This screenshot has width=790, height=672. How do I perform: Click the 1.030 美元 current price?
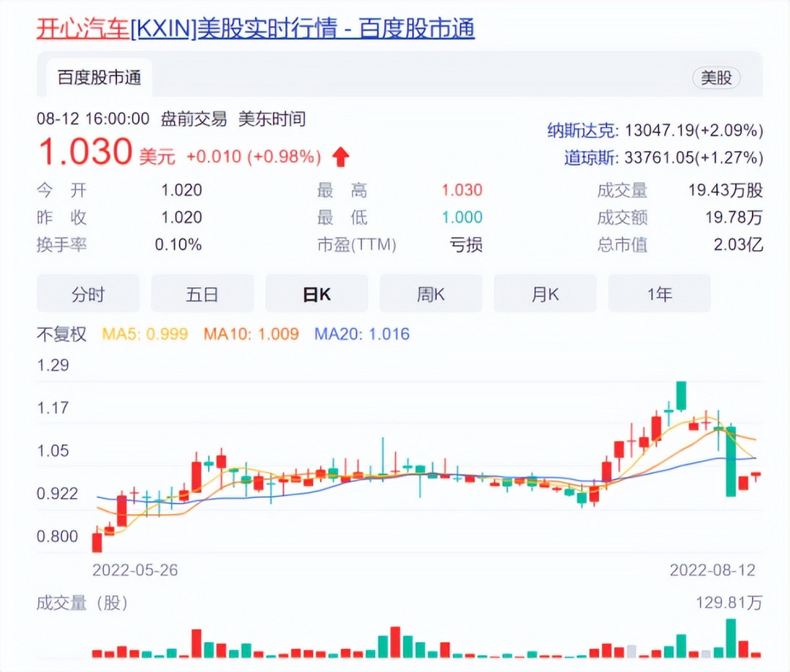pyautogui.click(x=107, y=152)
